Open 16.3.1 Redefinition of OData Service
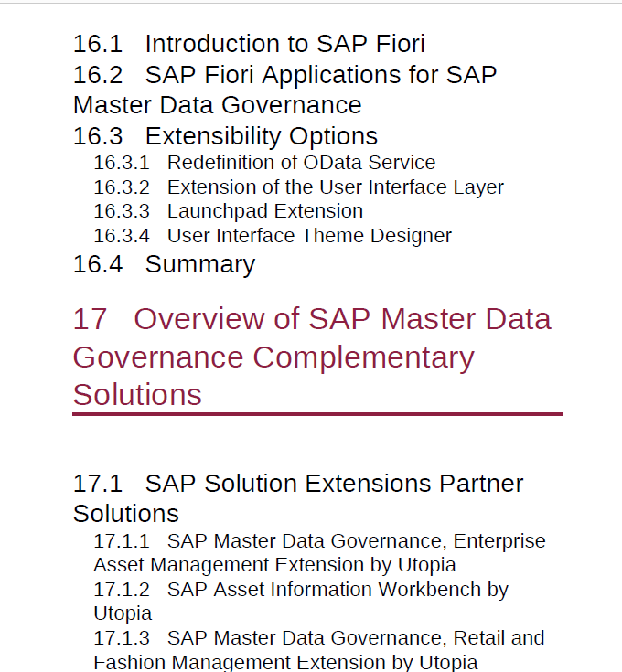This screenshot has height=672, width=622. coord(264,163)
